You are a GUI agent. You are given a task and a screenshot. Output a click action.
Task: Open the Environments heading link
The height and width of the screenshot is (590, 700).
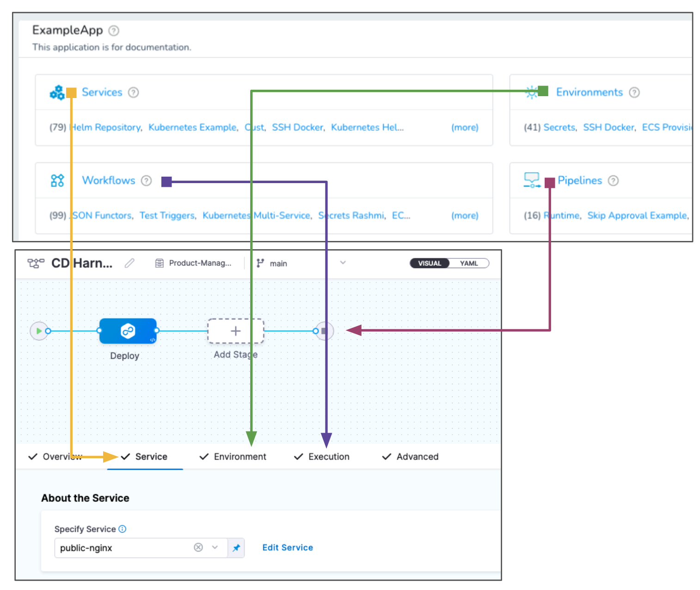[x=589, y=92]
